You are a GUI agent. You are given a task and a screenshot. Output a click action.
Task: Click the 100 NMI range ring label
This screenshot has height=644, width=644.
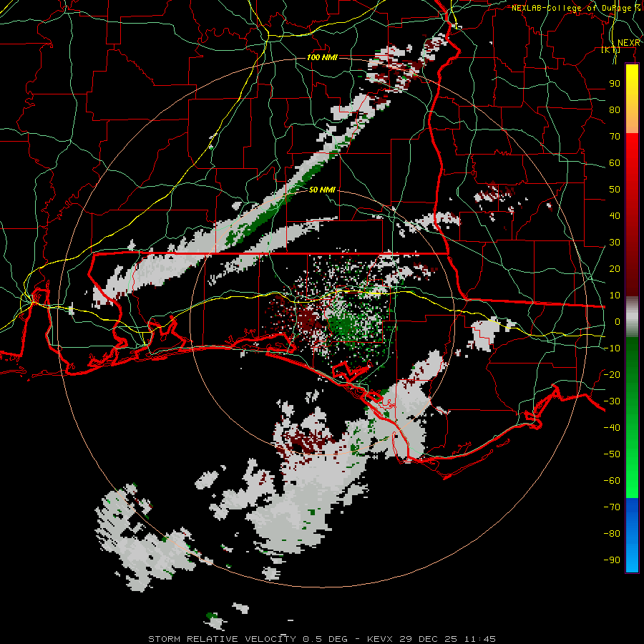tap(322, 57)
